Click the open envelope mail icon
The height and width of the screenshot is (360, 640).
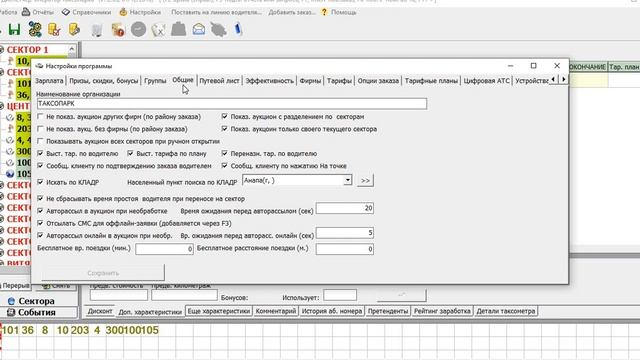199,29
